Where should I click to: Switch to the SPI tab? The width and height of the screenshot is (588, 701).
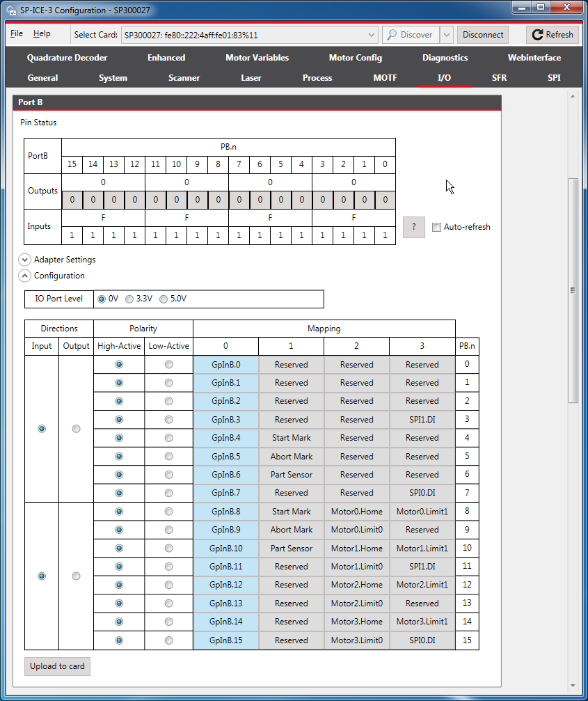(554, 78)
